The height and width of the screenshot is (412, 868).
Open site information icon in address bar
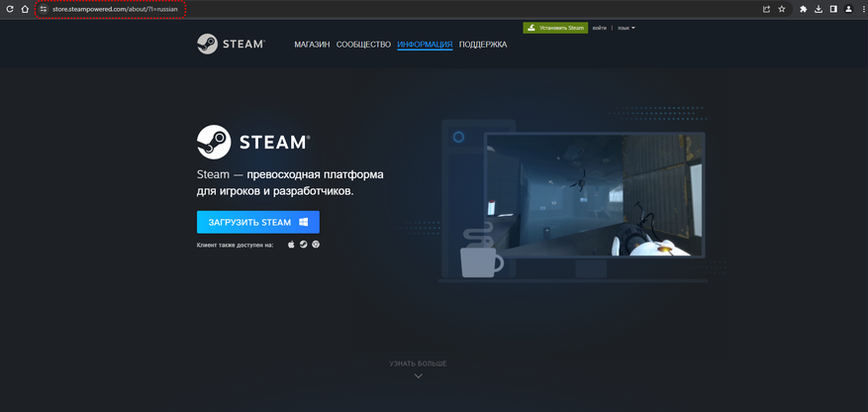click(x=45, y=10)
